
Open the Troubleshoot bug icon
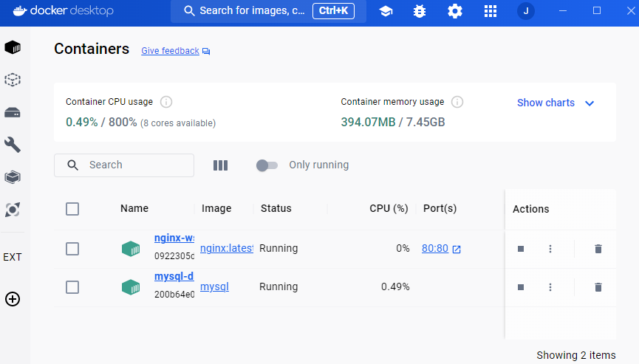pos(420,11)
